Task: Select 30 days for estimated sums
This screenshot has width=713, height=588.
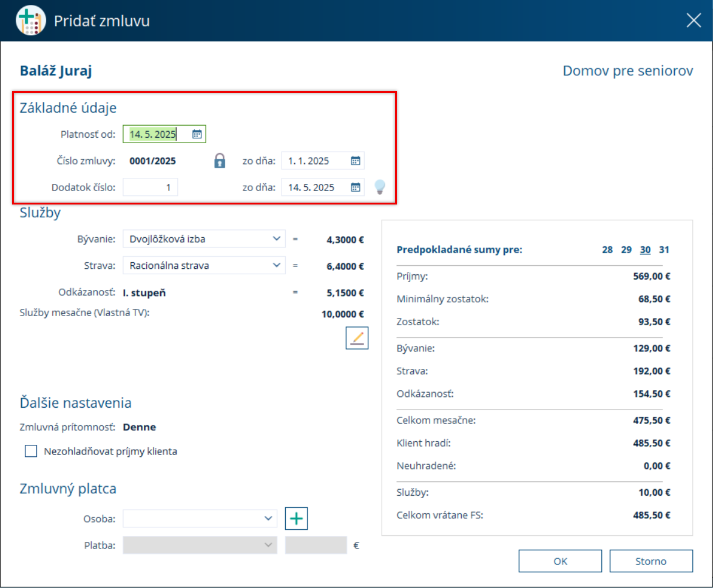Action: (x=645, y=249)
